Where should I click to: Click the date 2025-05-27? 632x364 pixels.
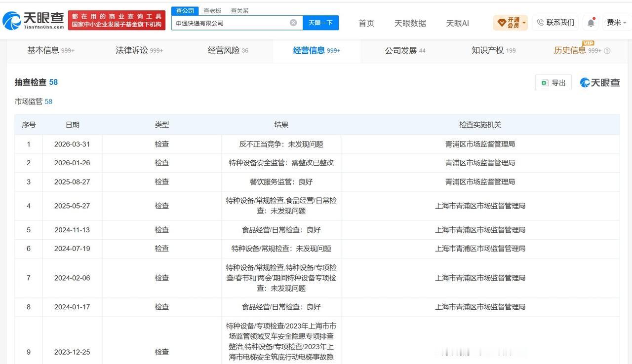pos(72,206)
